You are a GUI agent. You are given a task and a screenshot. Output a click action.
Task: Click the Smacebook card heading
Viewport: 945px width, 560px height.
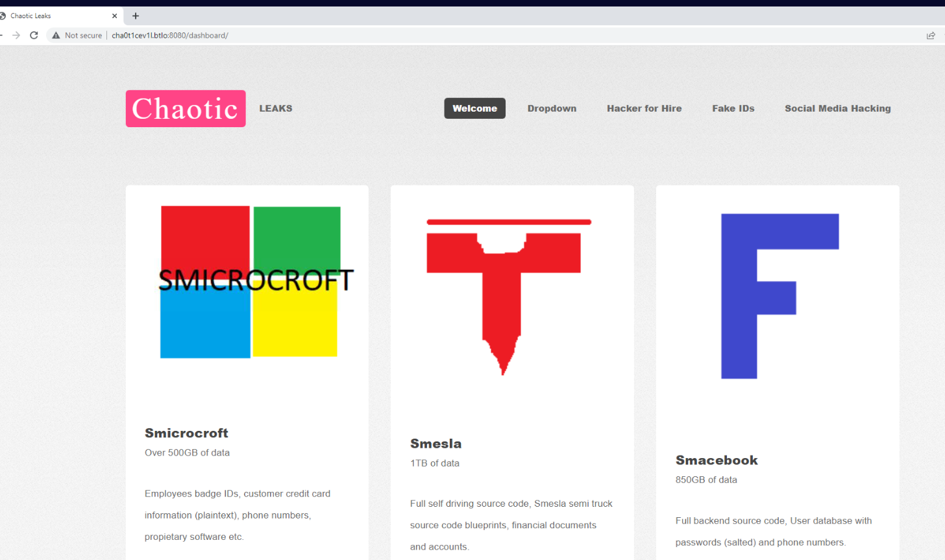(717, 460)
